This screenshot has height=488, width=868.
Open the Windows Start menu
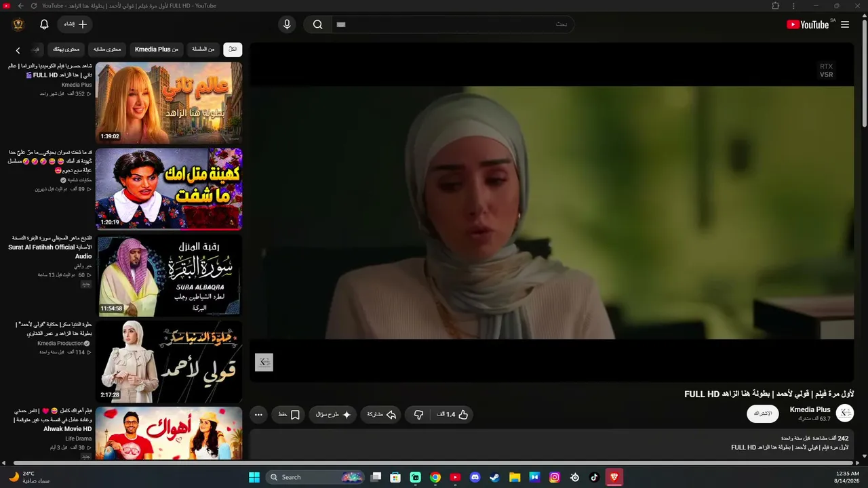coord(254,477)
